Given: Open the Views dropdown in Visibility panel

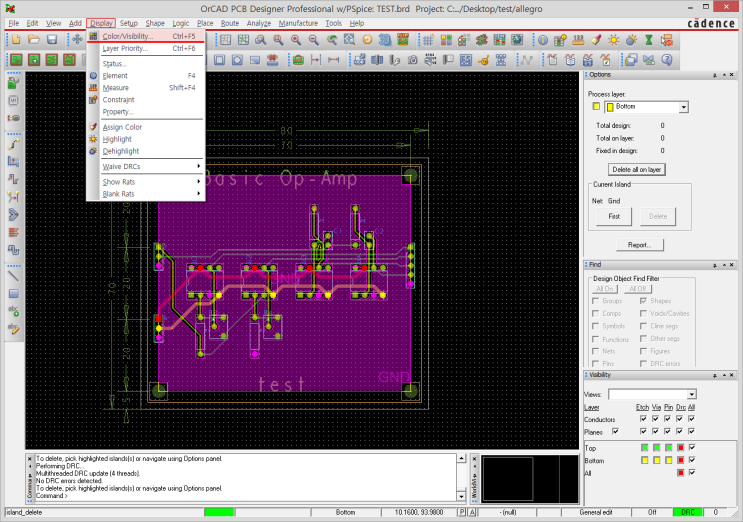Looking at the screenshot, I should 691,395.
